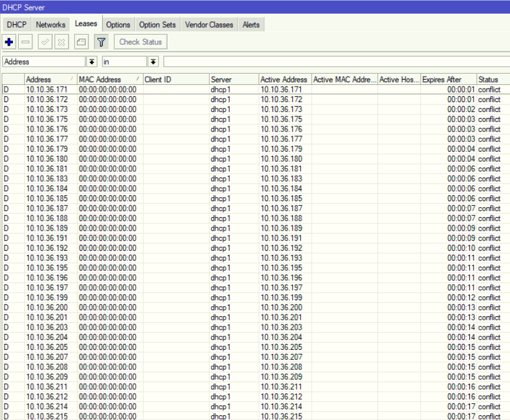Check the Alerts tab

251,25
